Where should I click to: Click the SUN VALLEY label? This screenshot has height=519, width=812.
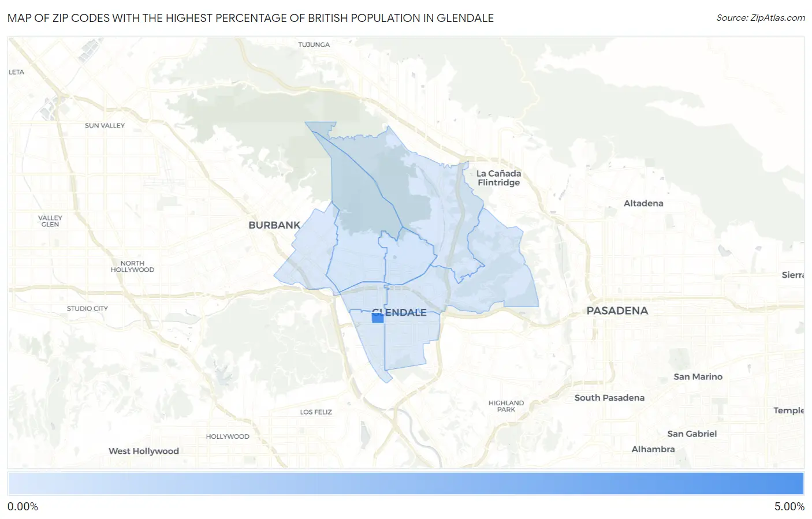pyautogui.click(x=105, y=125)
